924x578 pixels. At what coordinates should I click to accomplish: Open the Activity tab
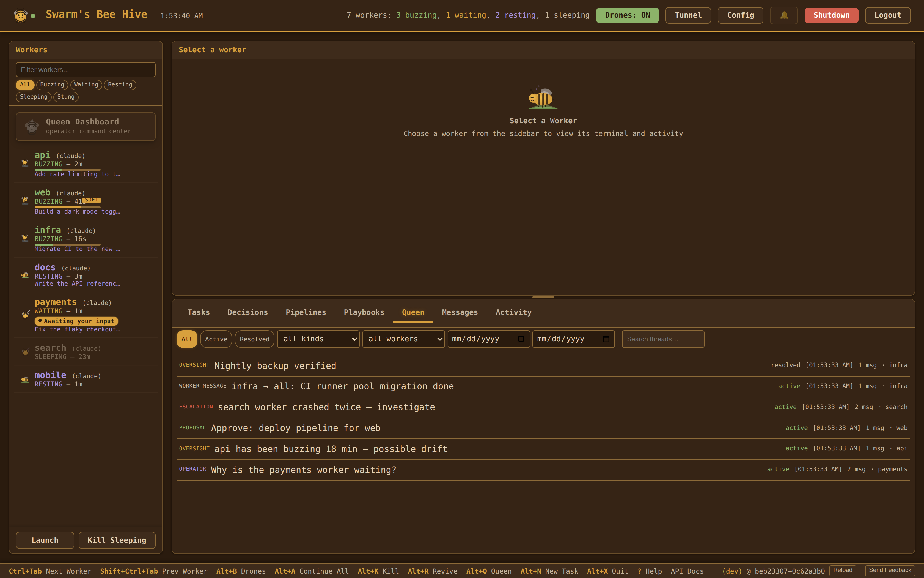[513, 312]
